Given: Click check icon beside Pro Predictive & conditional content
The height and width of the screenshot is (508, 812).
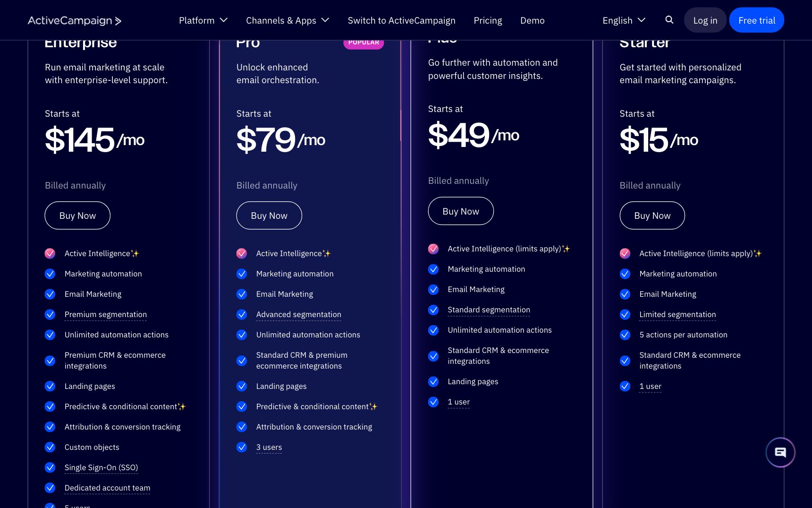Looking at the screenshot, I should coord(242,406).
